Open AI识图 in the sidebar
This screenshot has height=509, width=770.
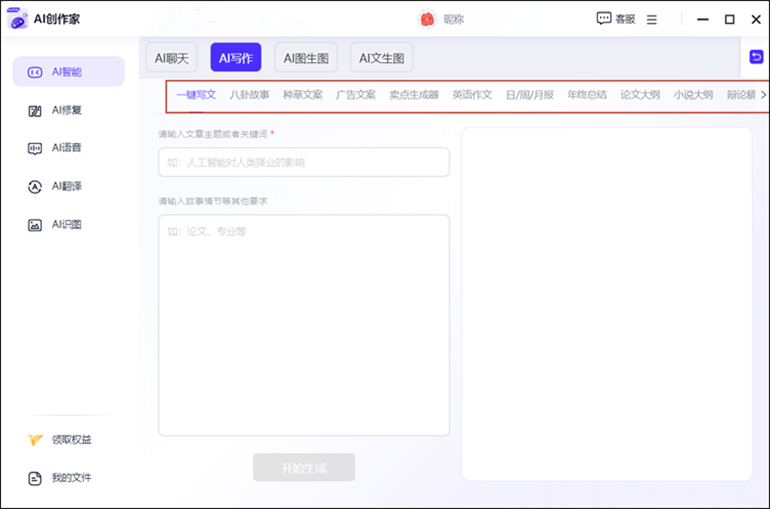click(x=67, y=225)
